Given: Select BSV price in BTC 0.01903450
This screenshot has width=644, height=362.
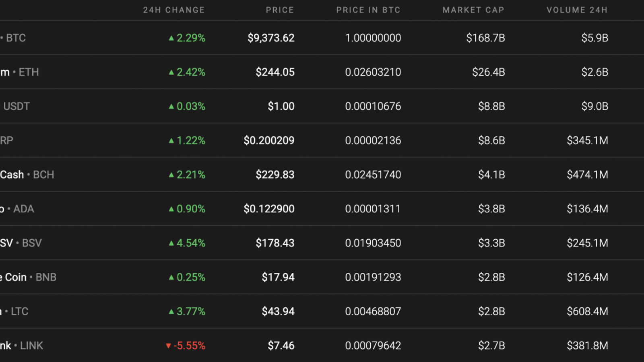Looking at the screenshot, I should 373,243.
